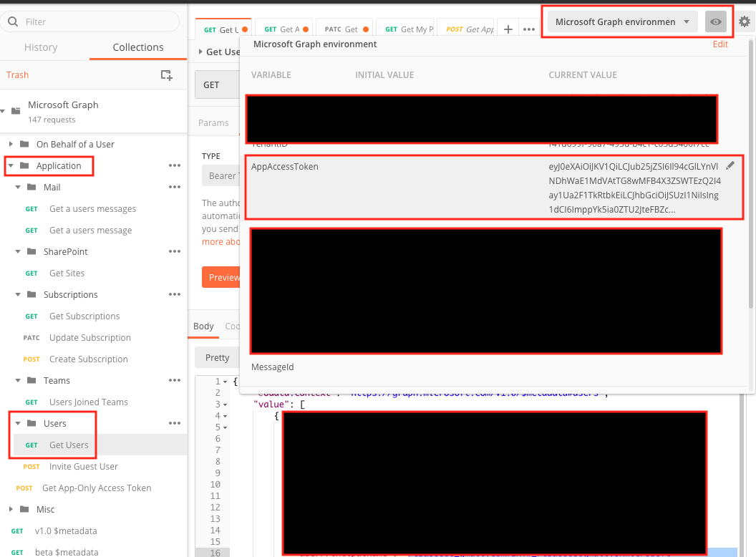
Task: Switch to Collections tab
Action: [138, 47]
